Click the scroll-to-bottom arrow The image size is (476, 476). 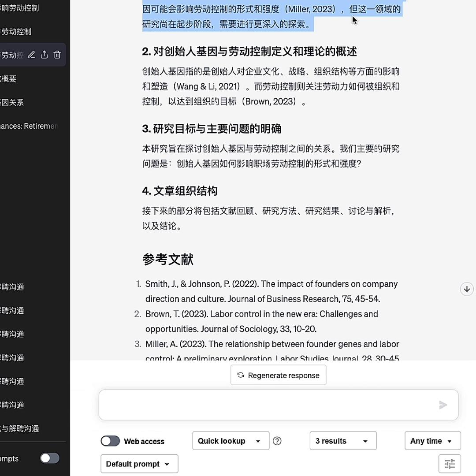click(466, 289)
